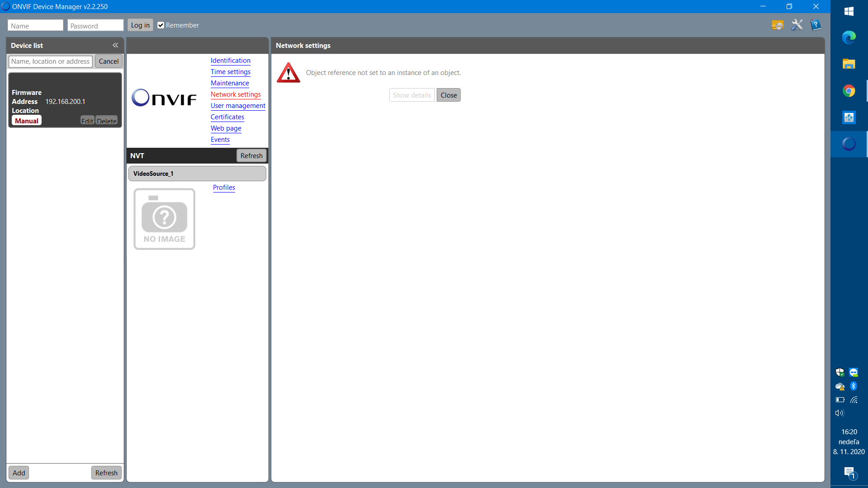
Task: Open the wrench and screwdriver settings
Action: [x=797, y=25]
